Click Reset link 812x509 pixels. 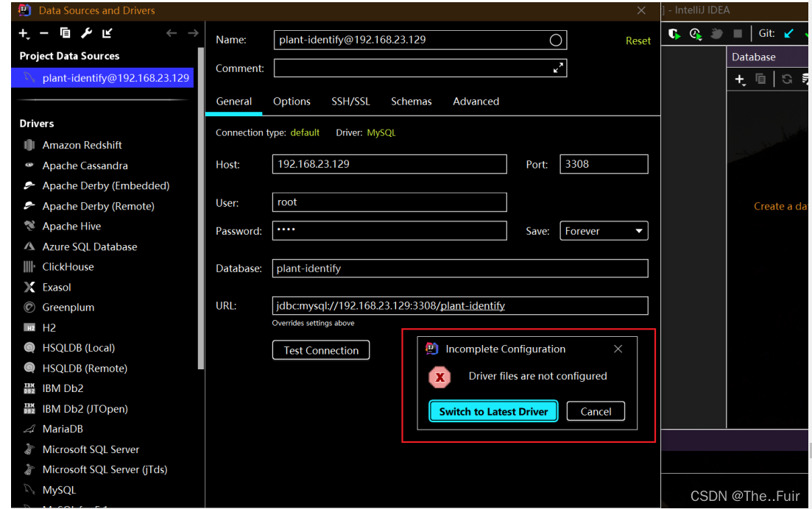(638, 41)
